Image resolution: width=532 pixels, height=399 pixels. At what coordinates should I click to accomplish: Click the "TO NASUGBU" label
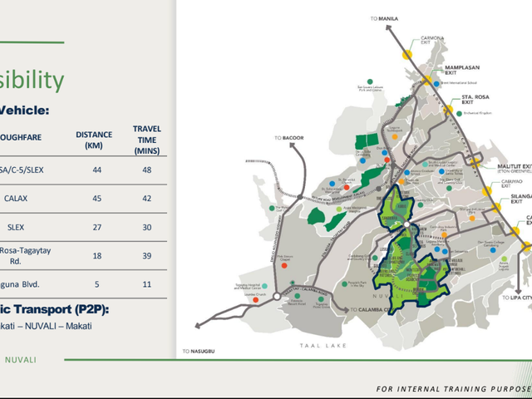point(199,351)
